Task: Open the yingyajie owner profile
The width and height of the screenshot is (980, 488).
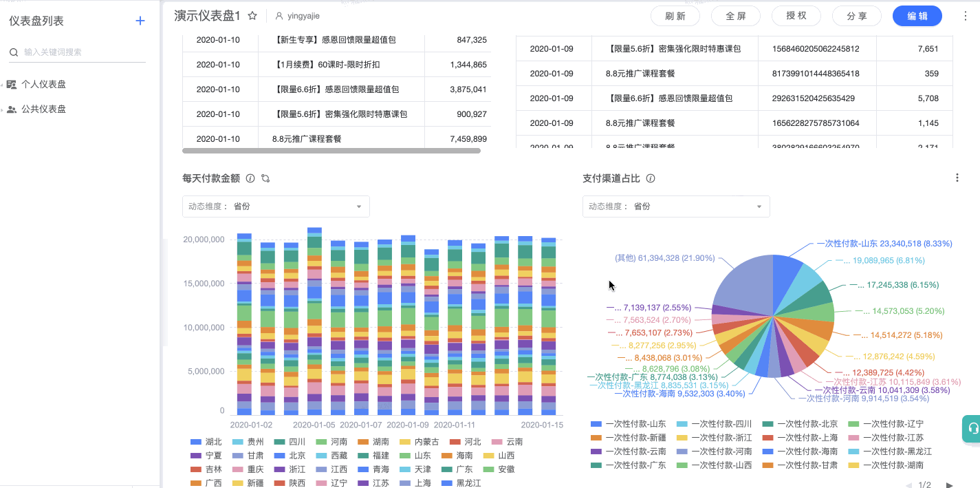Action: (x=297, y=16)
